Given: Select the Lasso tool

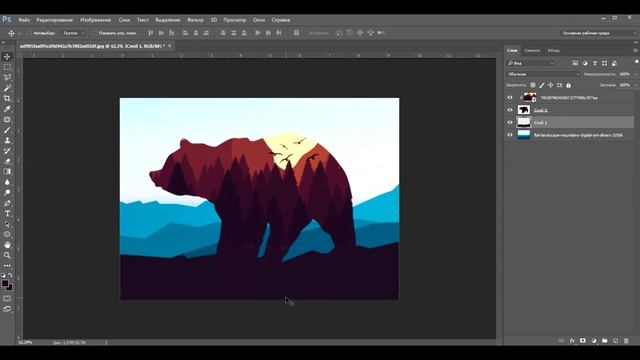Looking at the screenshot, I should coord(7,78).
